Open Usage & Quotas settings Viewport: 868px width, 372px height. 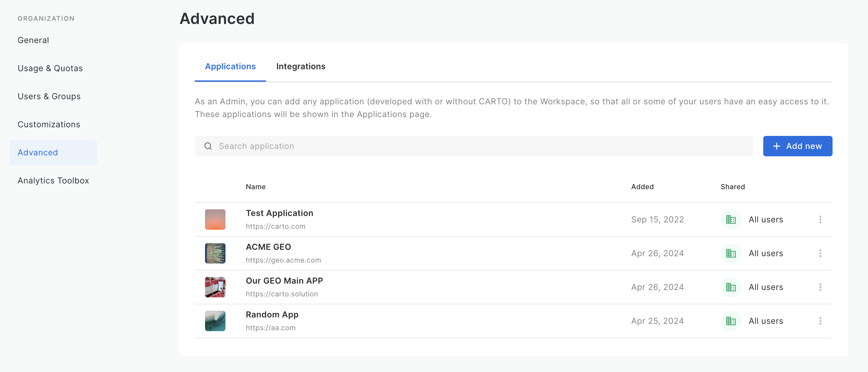50,68
